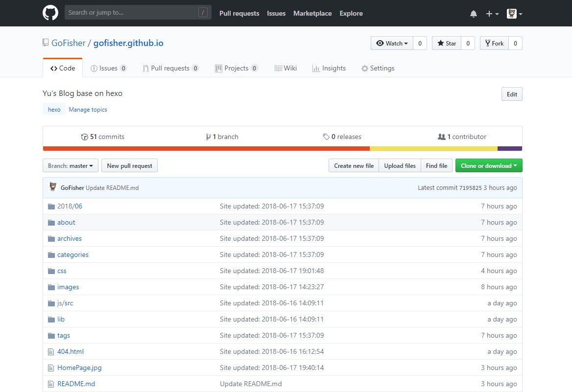This screenshot has width=572, height=392.
Task: Open the Watch subscription dropdown
Action: [392, 44]
